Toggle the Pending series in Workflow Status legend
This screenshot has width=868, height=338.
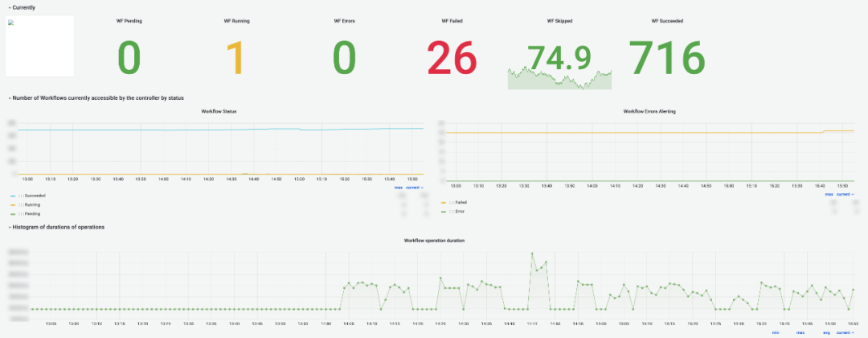(x=31, y=213)
